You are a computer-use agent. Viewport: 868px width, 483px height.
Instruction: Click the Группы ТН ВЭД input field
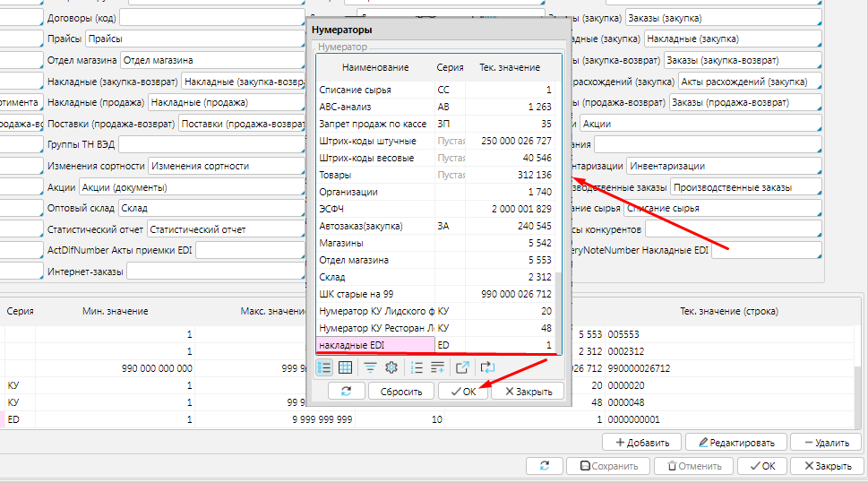tap(210, 144)
